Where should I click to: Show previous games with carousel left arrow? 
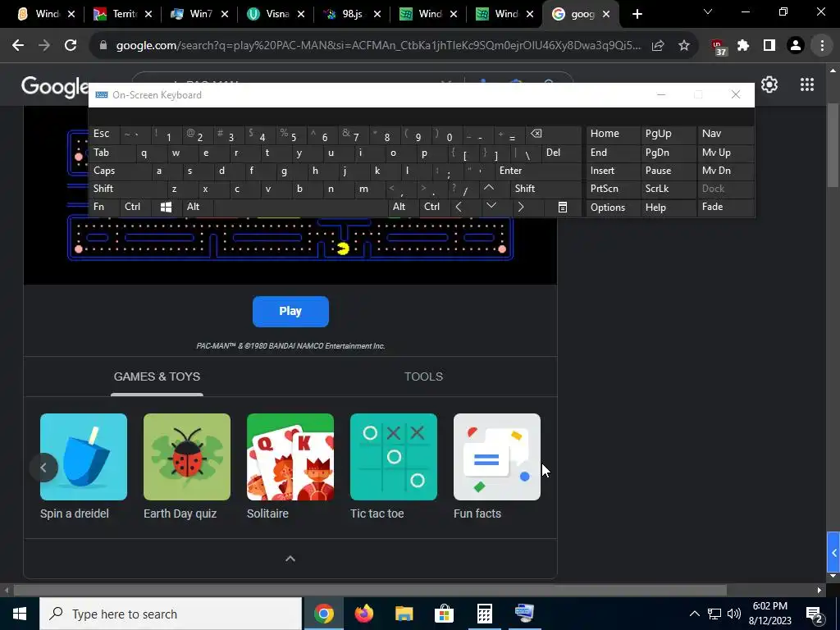[43, 467]
